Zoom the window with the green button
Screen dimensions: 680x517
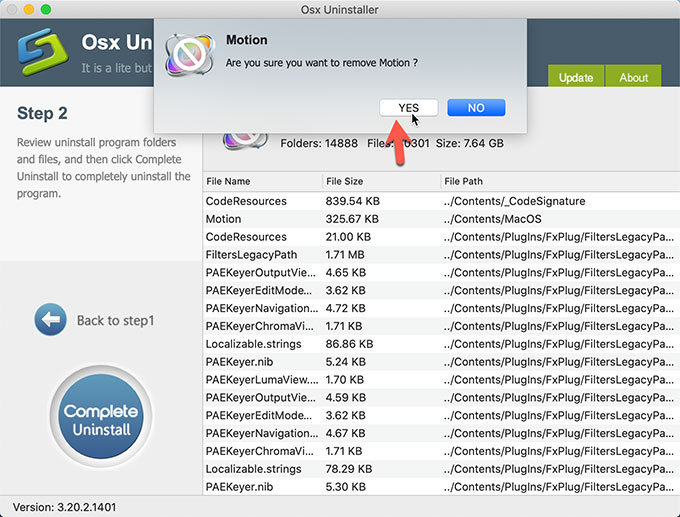[46, 10]
